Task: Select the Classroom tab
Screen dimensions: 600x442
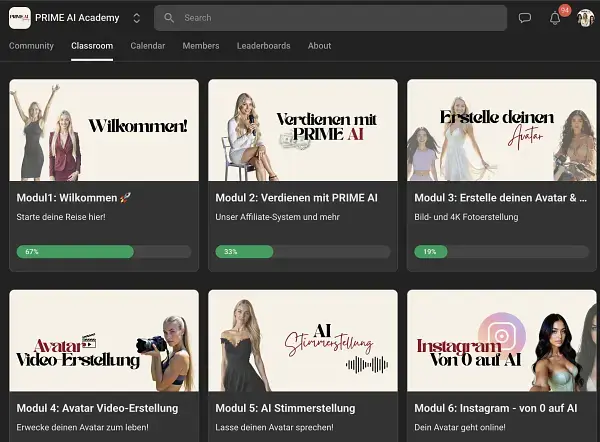Action: 92,46
